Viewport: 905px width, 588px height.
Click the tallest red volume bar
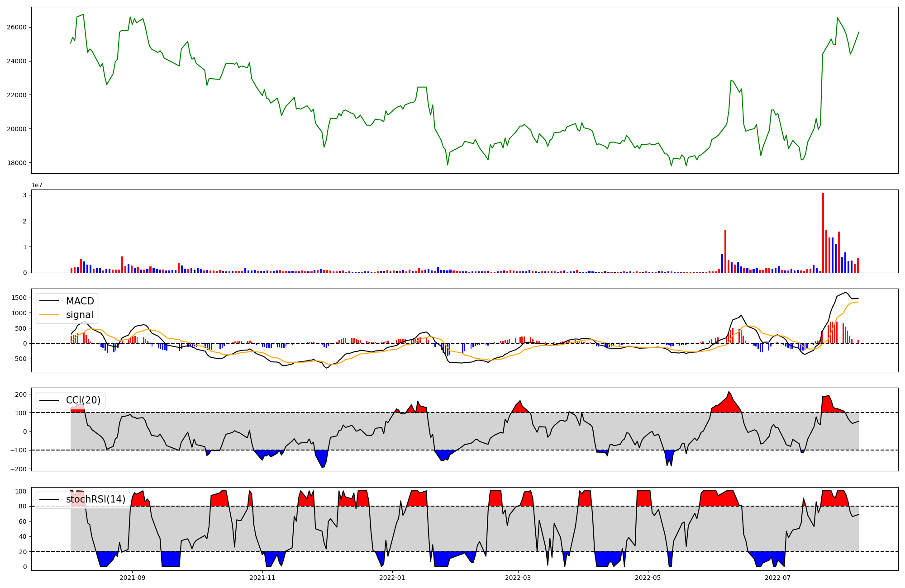823,233
